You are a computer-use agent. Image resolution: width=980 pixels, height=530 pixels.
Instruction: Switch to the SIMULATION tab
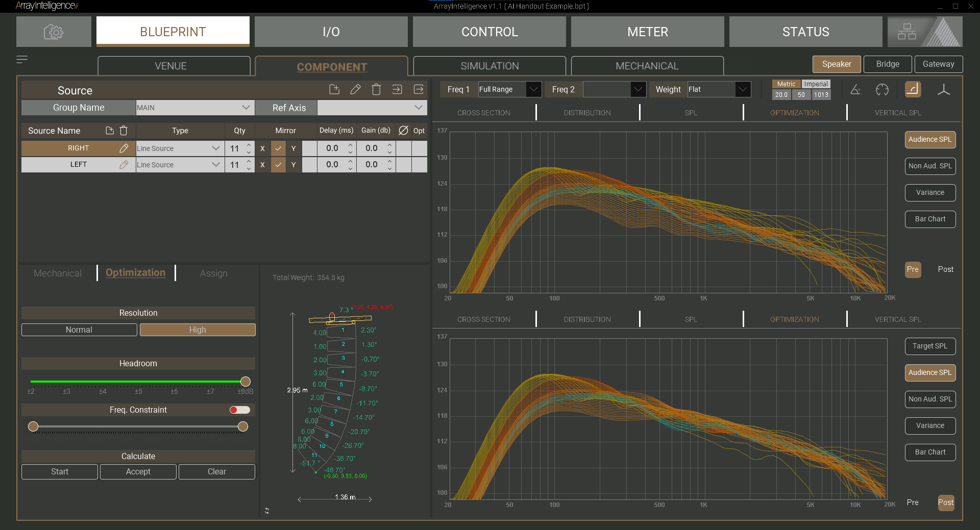click(489, 66)
